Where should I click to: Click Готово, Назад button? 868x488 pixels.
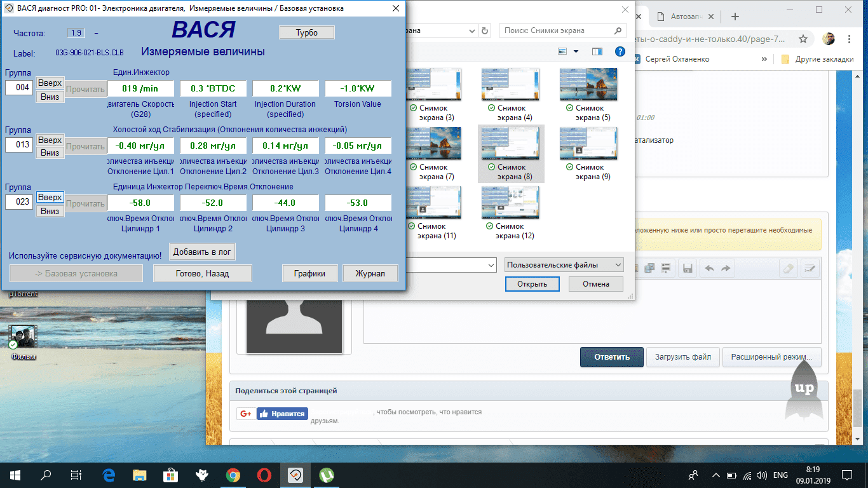(x=202, y=273)
